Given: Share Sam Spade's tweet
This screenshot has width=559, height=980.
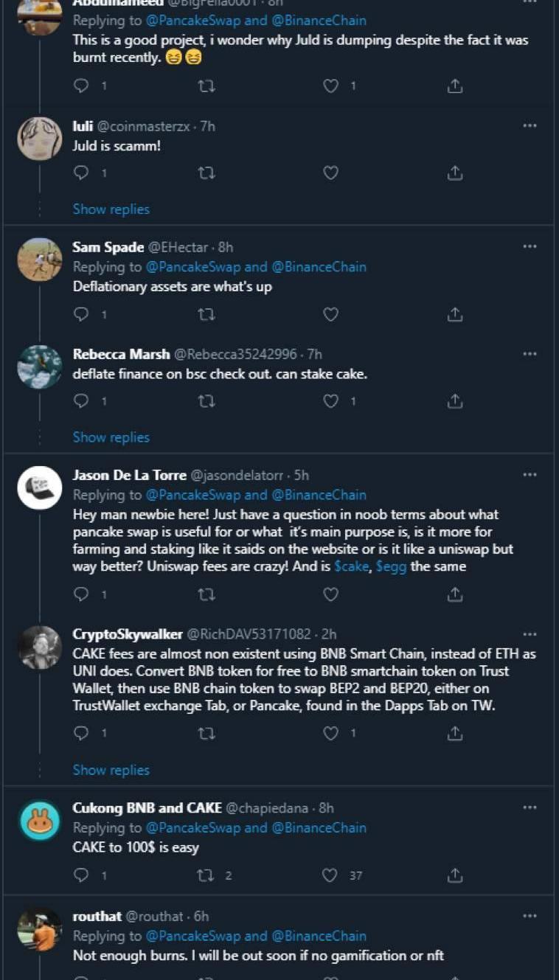Looking at the screenshot, I should pos(455,314).
